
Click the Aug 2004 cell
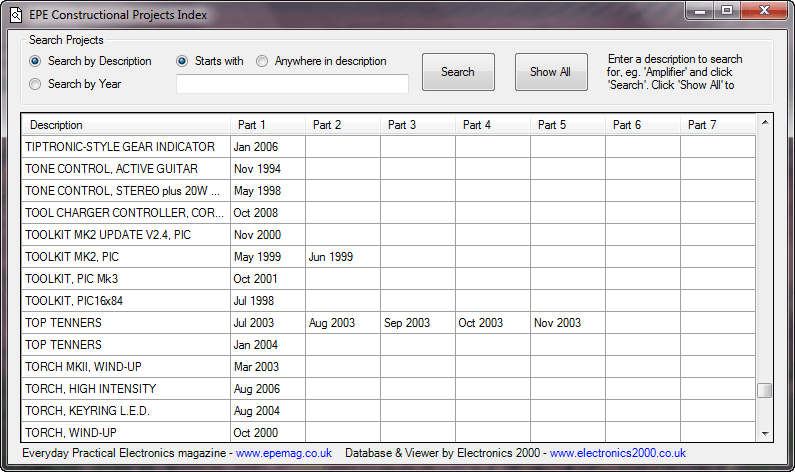point(268,411)
